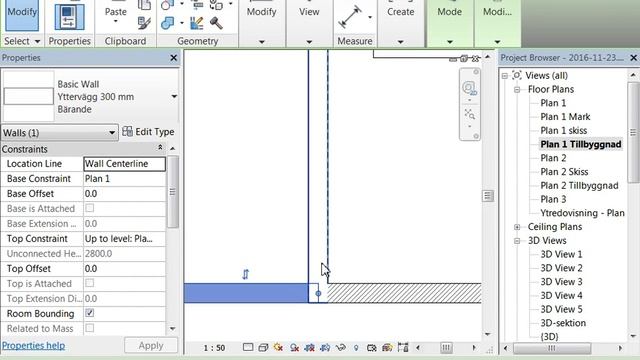Viewport: 640px width, 360px height.
Task: Click the Join Geometry icon
Action: (167, 23)
